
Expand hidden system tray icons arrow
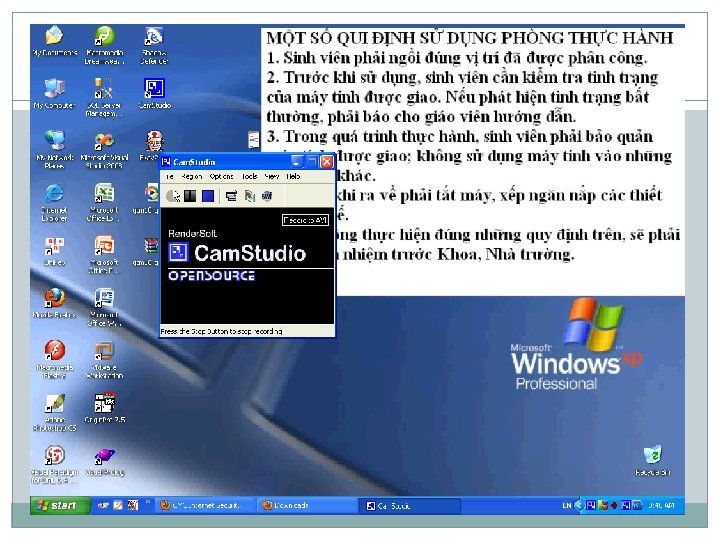coord(579,506)
